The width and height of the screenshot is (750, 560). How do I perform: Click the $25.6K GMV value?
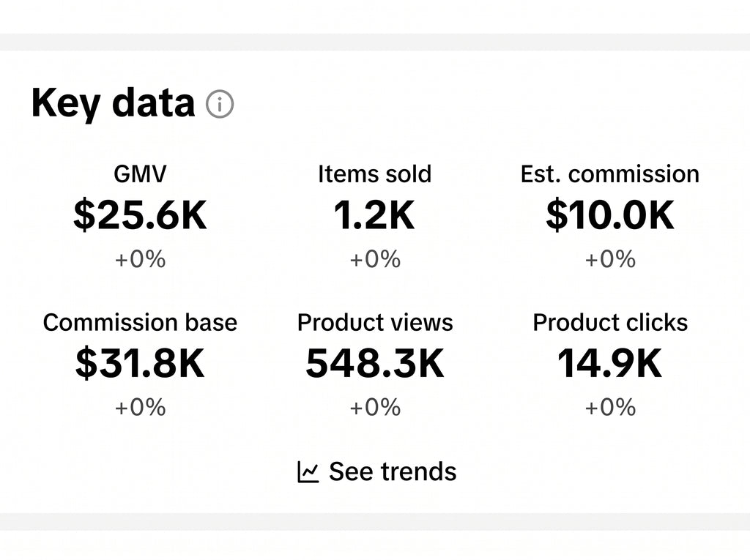pos(140,215)
